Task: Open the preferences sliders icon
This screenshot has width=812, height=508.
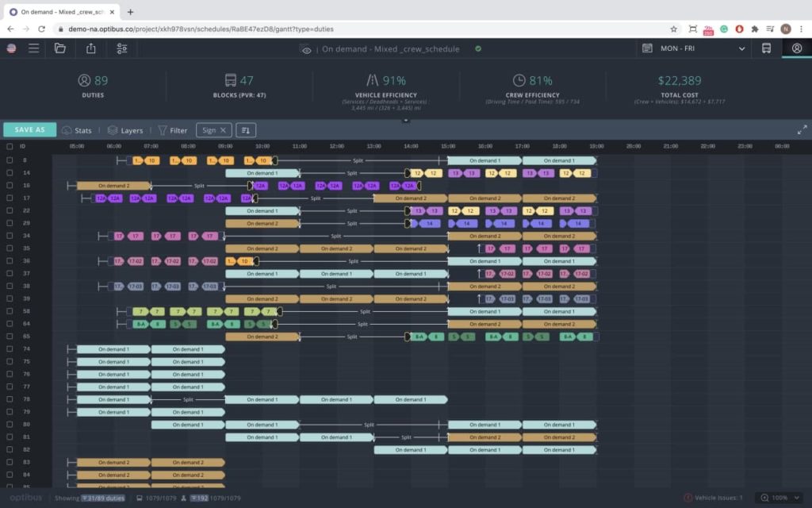Action: (x=122, y=48)
